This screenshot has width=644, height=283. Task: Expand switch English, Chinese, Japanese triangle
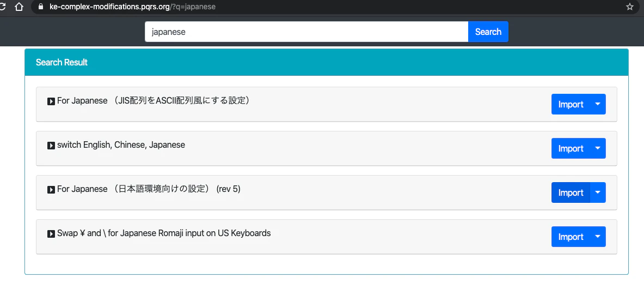pos(51,146)
